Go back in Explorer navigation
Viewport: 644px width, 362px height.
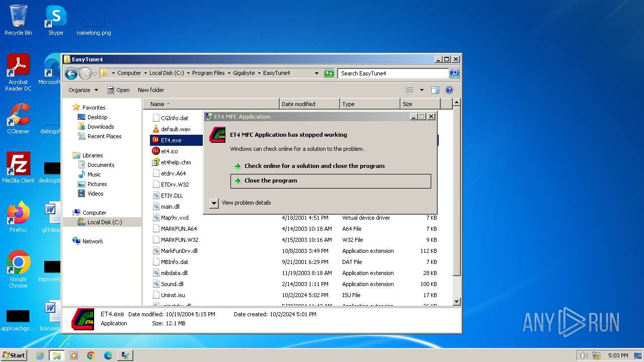pos(71,73)
